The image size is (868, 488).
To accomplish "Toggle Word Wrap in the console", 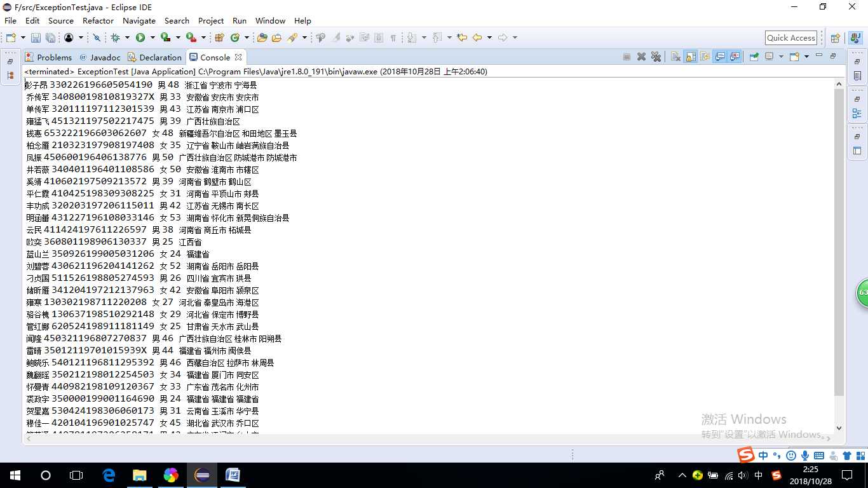I will coord(705,57).
